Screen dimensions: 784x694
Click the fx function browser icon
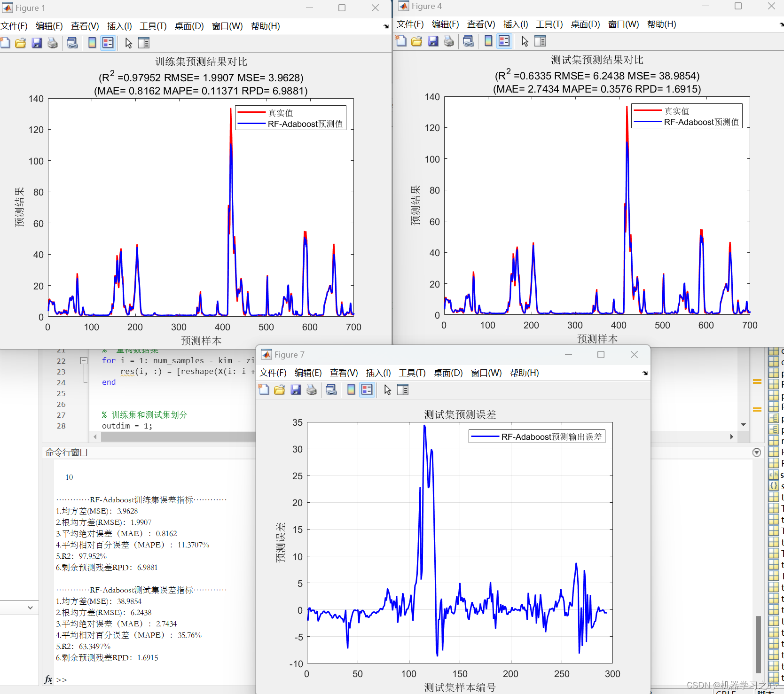coord(48,679)
